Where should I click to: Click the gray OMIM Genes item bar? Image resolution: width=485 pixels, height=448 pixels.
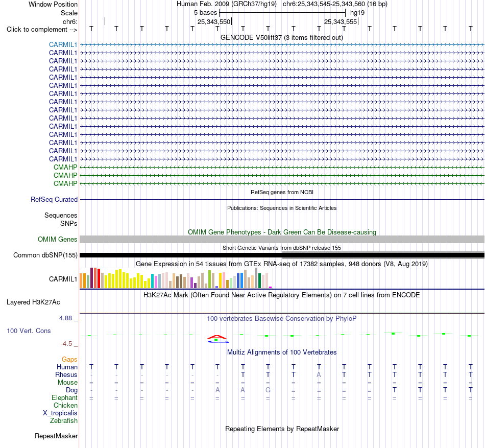click(x=282, y=239)
